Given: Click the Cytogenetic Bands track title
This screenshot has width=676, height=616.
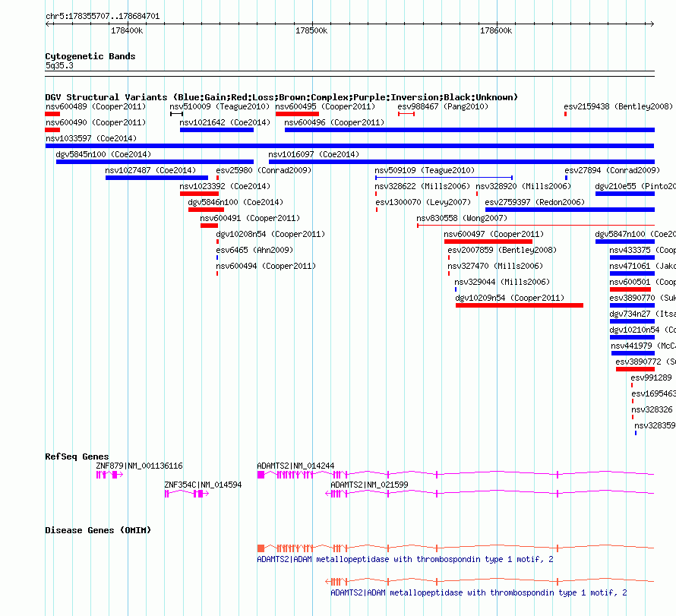Looking at the screenshot, I should pyautogui.click(x=90, y=56).
